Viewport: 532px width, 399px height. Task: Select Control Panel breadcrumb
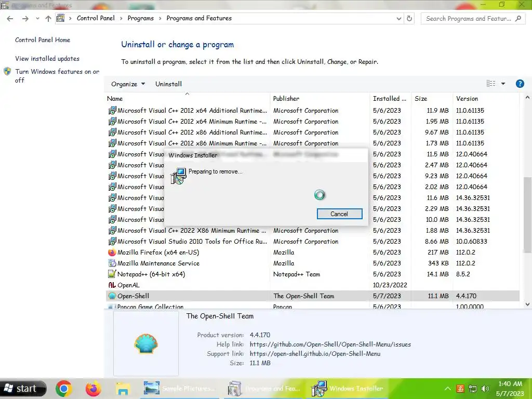click(x=96, y=18)
